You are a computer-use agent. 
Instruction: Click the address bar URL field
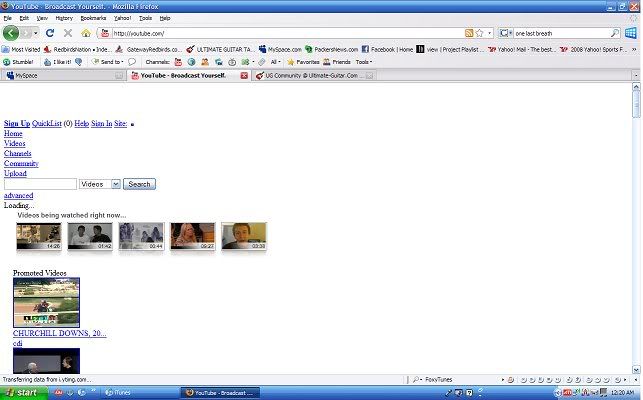[x=287, y=33]
